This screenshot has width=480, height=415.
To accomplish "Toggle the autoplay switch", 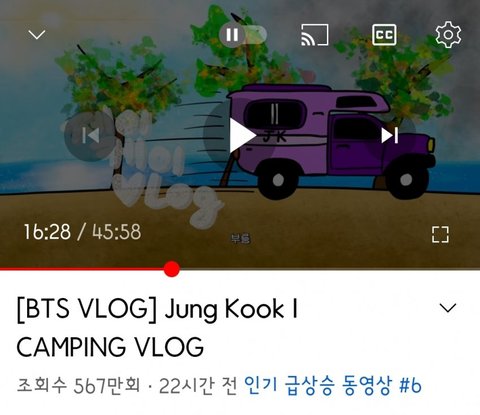I will pos(243,35).
